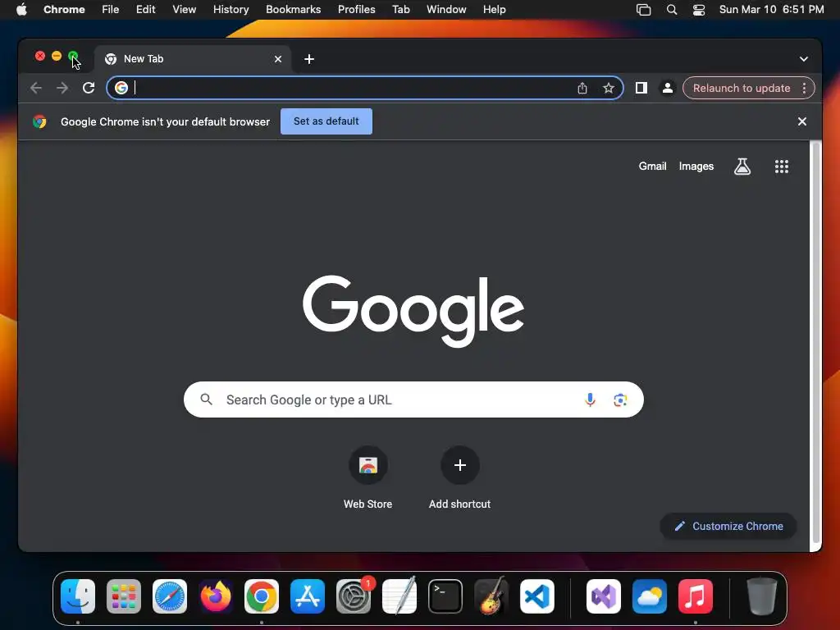Open the File menu
This screenshot has height=630, width=840.
tap(111, 10)
